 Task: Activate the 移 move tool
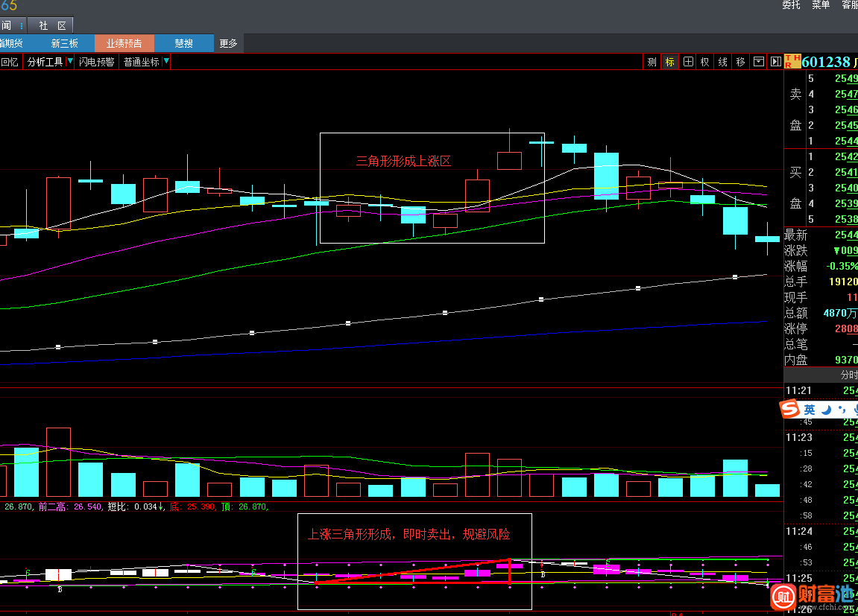[740, 62]
